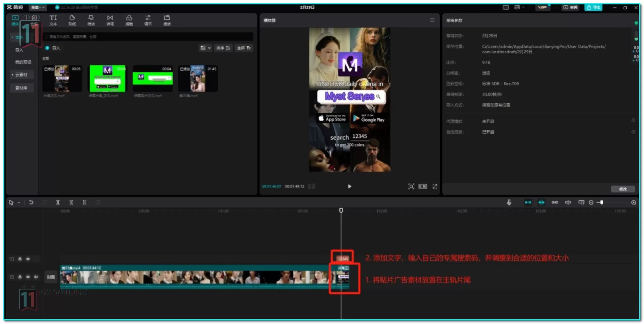644x324 pixels.
Task: Click the 封面 cover button
Action: [51, 277]
